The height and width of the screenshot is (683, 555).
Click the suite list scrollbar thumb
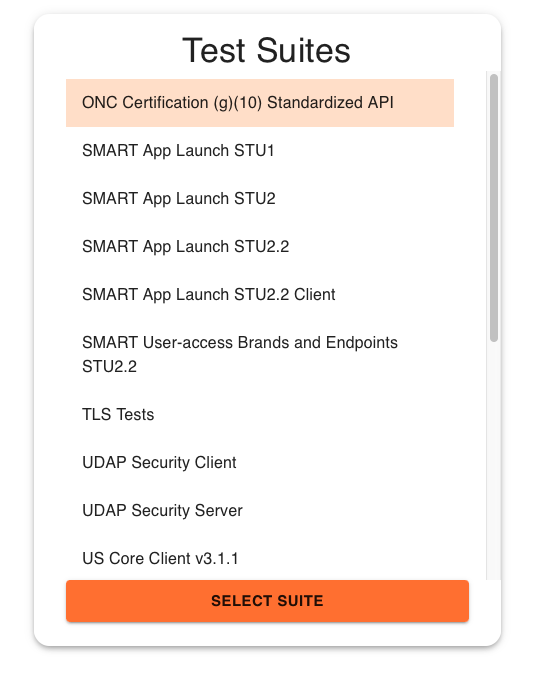(x=494, y=208)
